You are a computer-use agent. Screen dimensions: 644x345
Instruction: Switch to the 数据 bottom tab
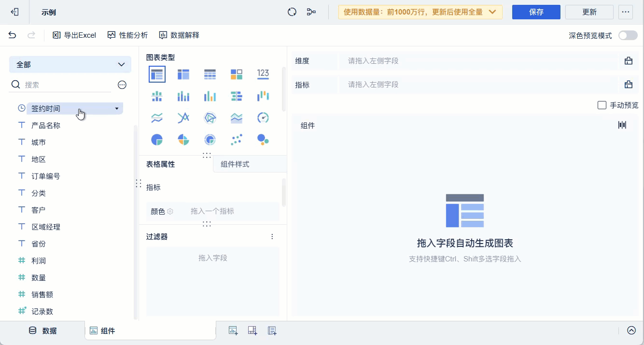[42, 331]
